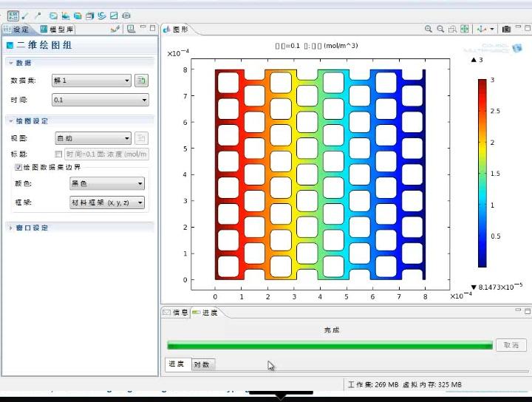532x402 pixels.
Task: Click zoom extents in graphics toolbar
Action: pyautogui.click(x=465, y=29)
